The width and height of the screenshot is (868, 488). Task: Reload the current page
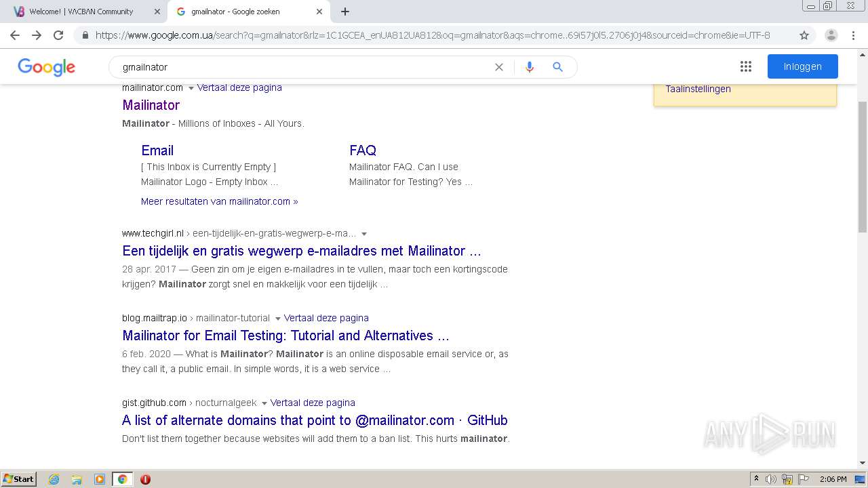(x=58, y=35)
